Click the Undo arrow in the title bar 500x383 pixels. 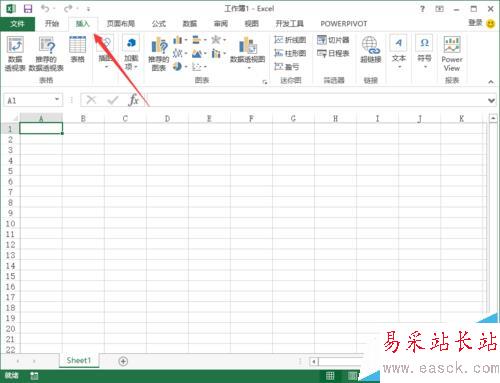pyautogui.click(x=45, y=8)
